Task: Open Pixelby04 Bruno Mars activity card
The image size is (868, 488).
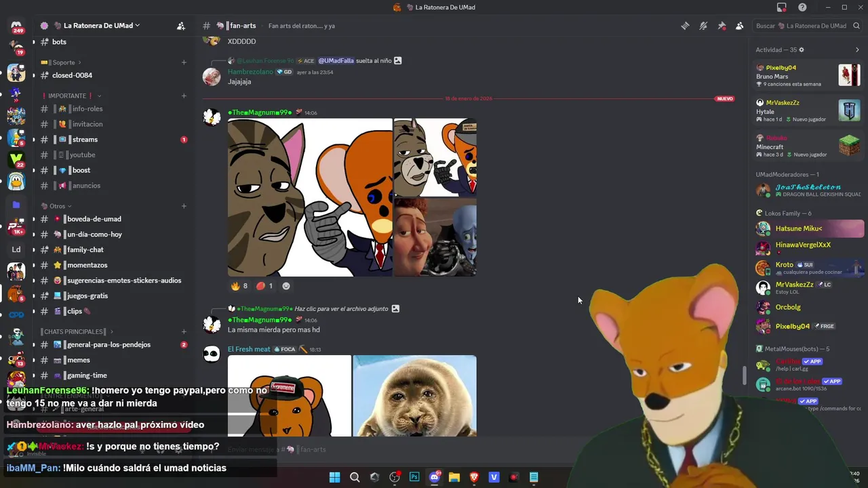Action: tap(808, 75)
